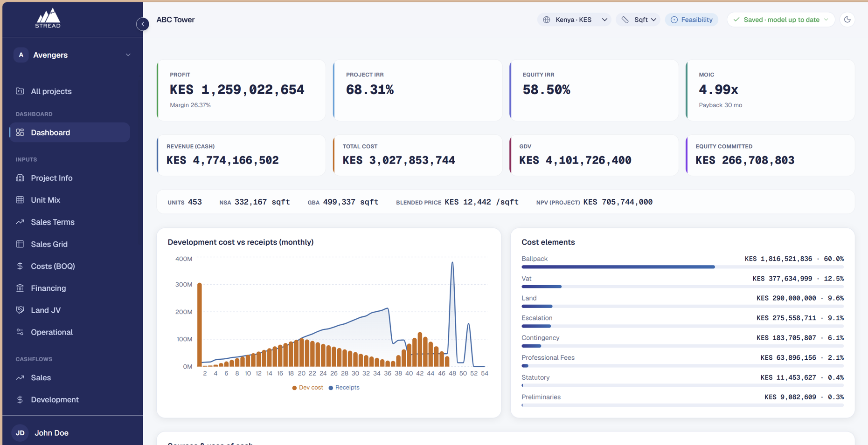Click the Unit Mix table icon
868x445 pixels.
(20, 199)
